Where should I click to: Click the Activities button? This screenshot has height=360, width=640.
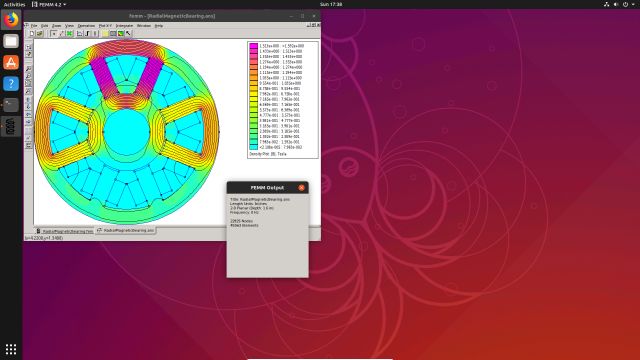(x=14, y=4)
